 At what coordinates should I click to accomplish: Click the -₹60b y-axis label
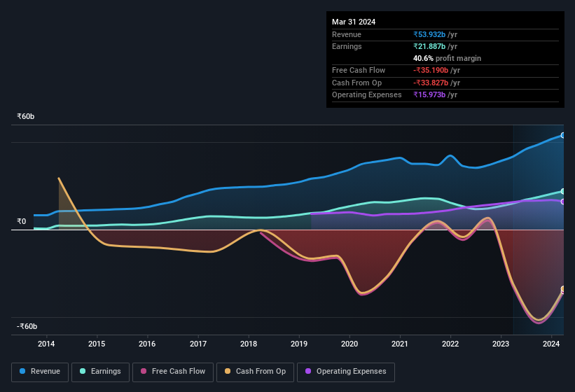(27, 326)
